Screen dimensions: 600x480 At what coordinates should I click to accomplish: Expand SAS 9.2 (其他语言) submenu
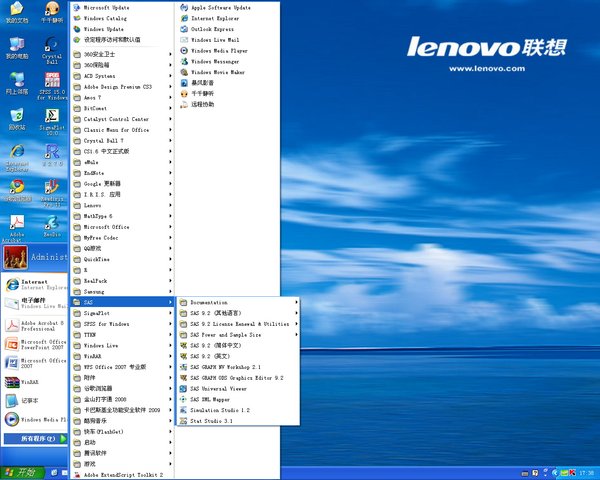pyautogui.click(x=238, y=313)
